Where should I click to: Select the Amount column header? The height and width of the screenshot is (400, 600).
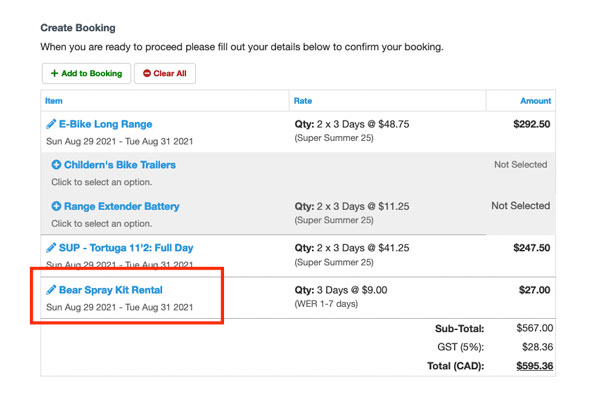(535, 101)
